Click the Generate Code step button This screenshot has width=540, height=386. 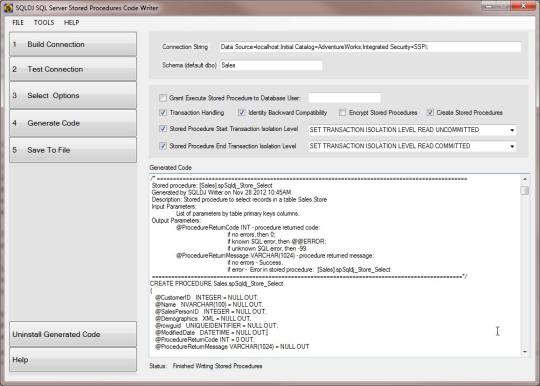pyautogui.click(x=73, y=123)
